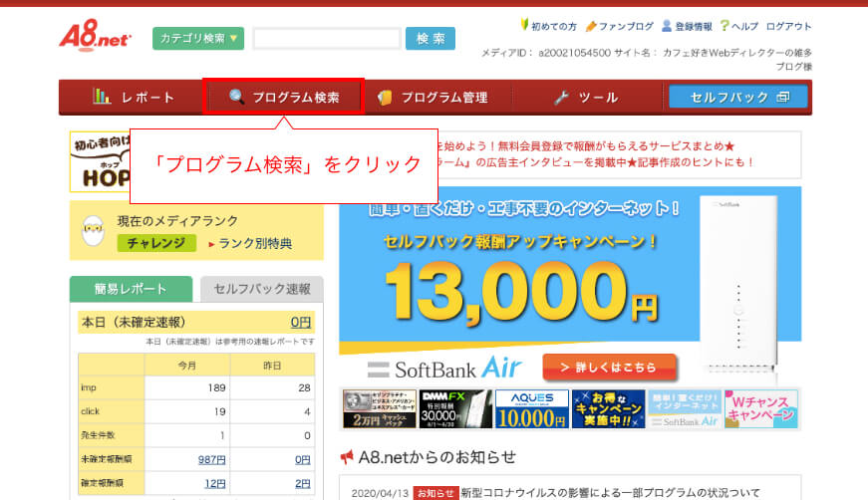Click the セルフバック button

click(737, 97)
